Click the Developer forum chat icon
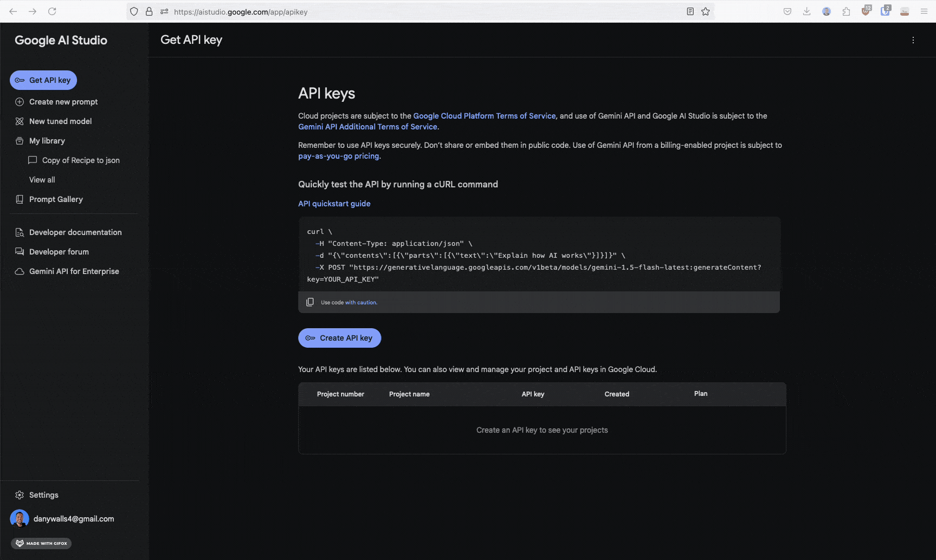The width and height of the screenshot is (936, 560). click(20, 252)
